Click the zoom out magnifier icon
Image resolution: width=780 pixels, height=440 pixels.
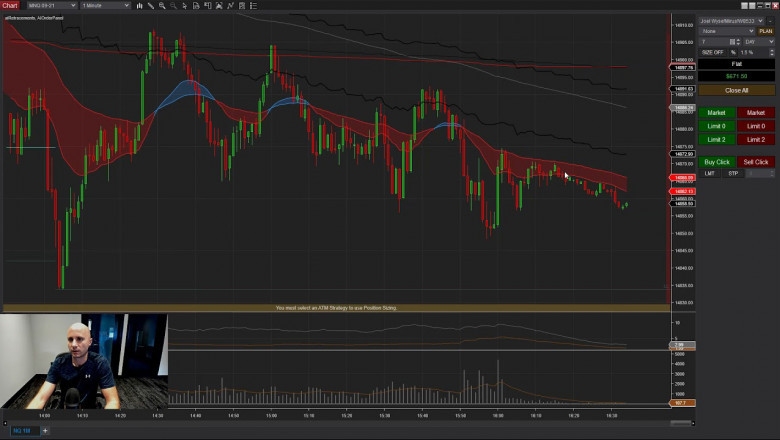coord(174,5)
